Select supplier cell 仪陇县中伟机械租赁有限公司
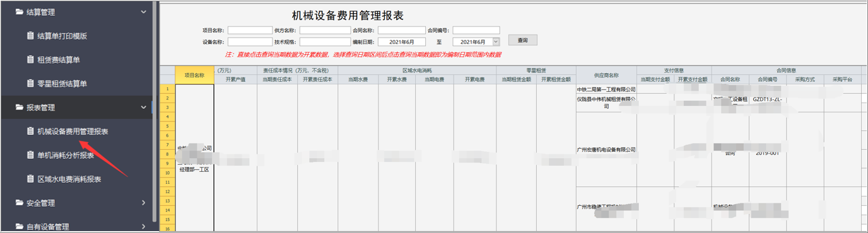Image resolution: width=868 pixels, height=233 pixels. pos(606,103)
